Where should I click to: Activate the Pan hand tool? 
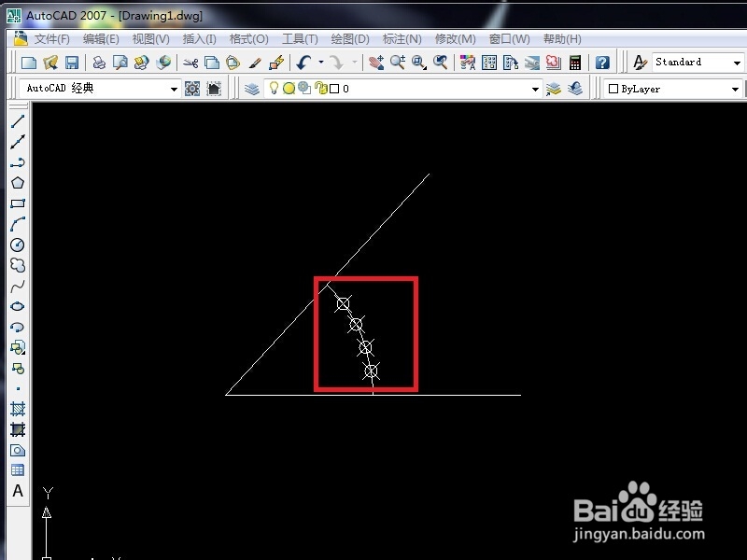coord(376,63)
